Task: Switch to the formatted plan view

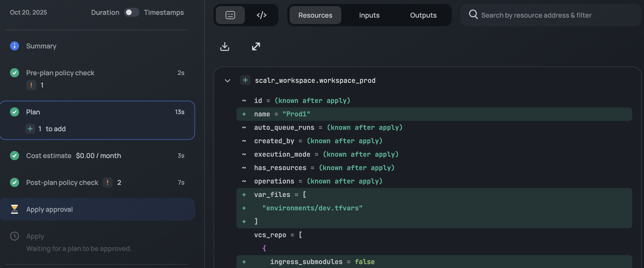Action: (230, 15)
